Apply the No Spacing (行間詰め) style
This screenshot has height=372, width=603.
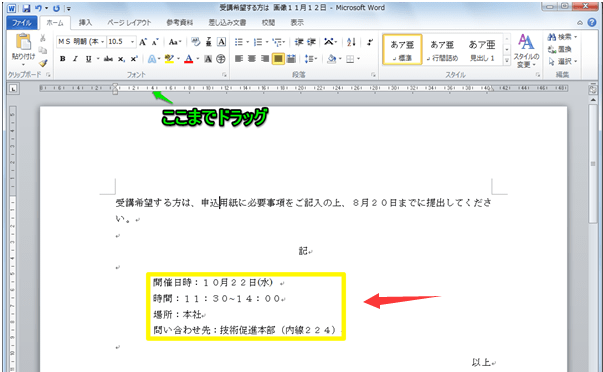coord(442,50)
